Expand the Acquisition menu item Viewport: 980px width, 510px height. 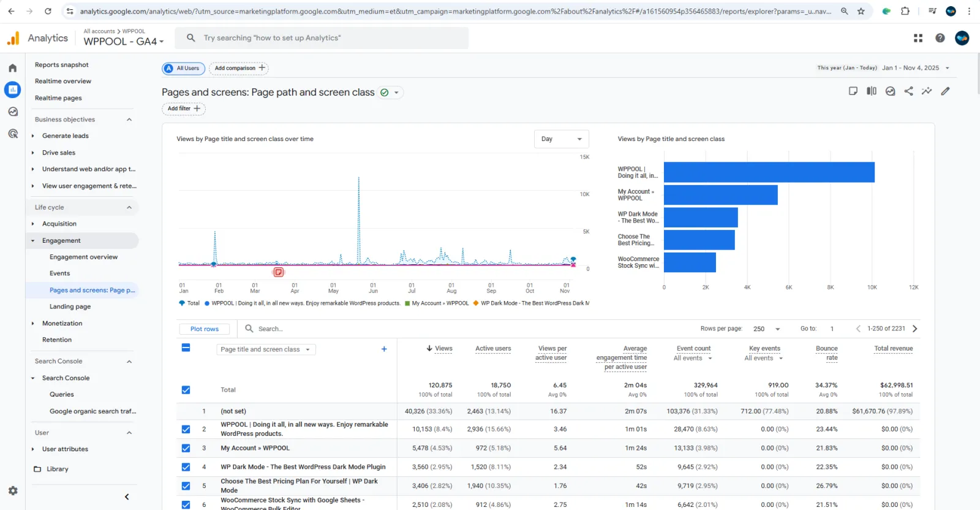(59, 224)
